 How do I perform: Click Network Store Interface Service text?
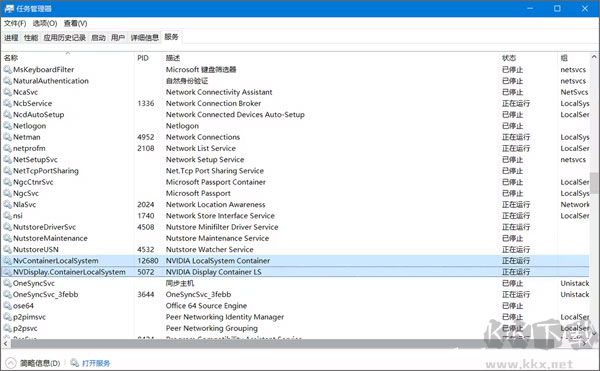(x=220, y=216)
